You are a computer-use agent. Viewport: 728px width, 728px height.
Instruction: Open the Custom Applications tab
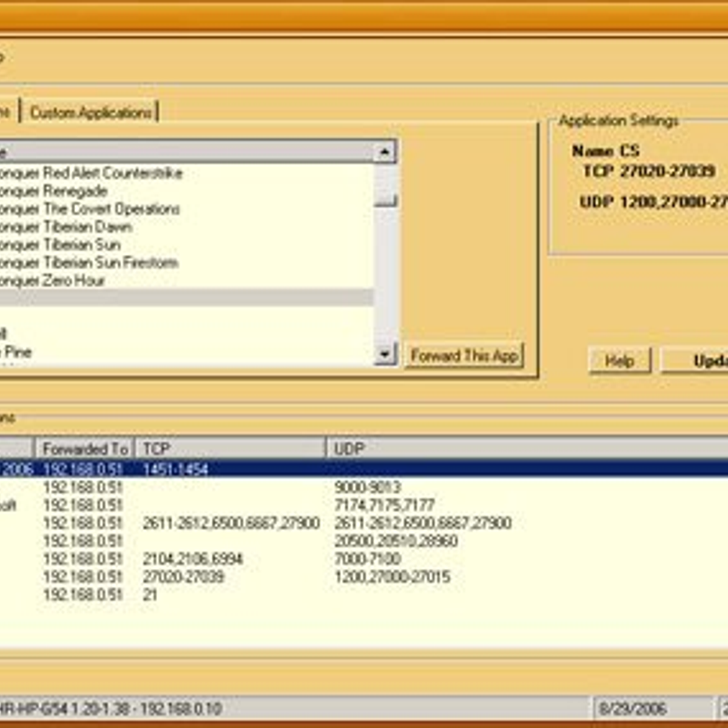(x=91, y=112)
